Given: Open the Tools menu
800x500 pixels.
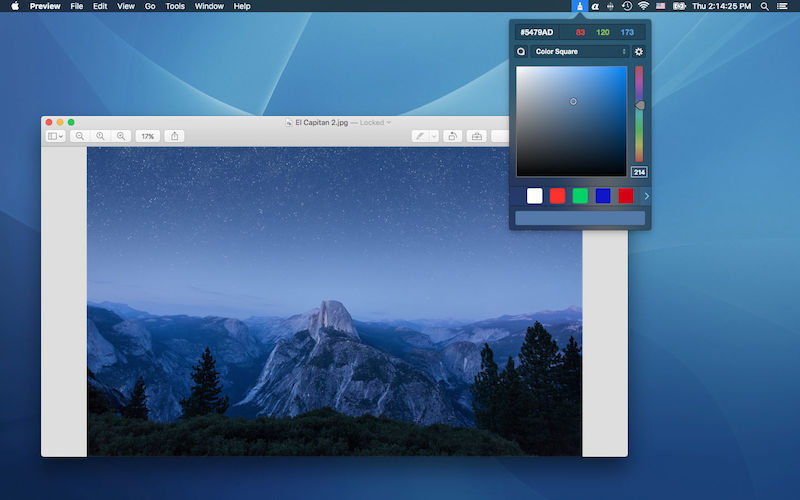Looking at the screenshot, I should pyautogui.click(x=175, y=6).
